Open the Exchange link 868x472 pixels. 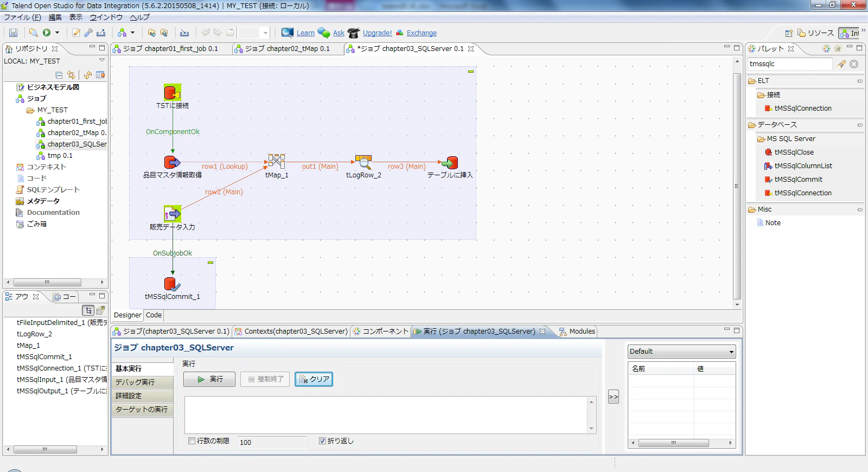point(422,33)
